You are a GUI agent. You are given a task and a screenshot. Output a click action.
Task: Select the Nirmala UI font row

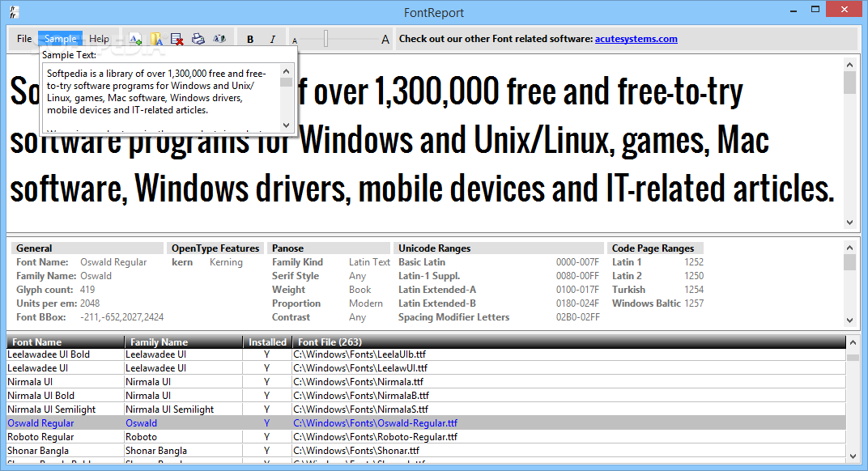pos(426,382)
